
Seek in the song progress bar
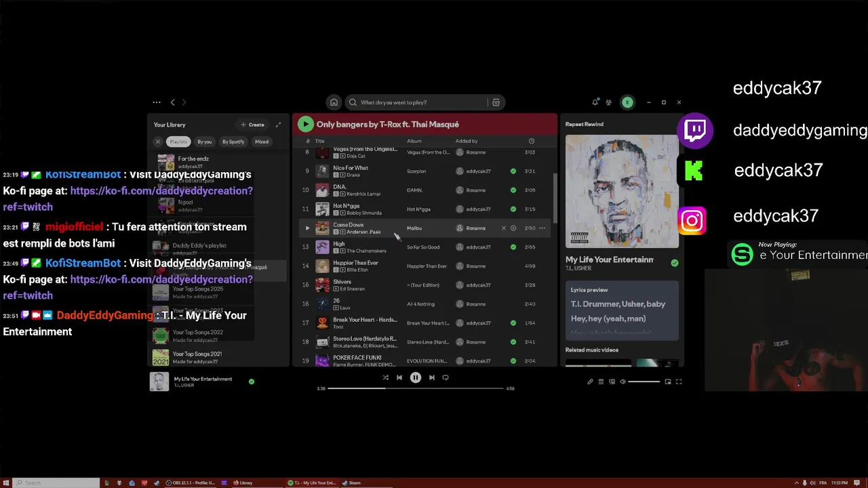416,388
